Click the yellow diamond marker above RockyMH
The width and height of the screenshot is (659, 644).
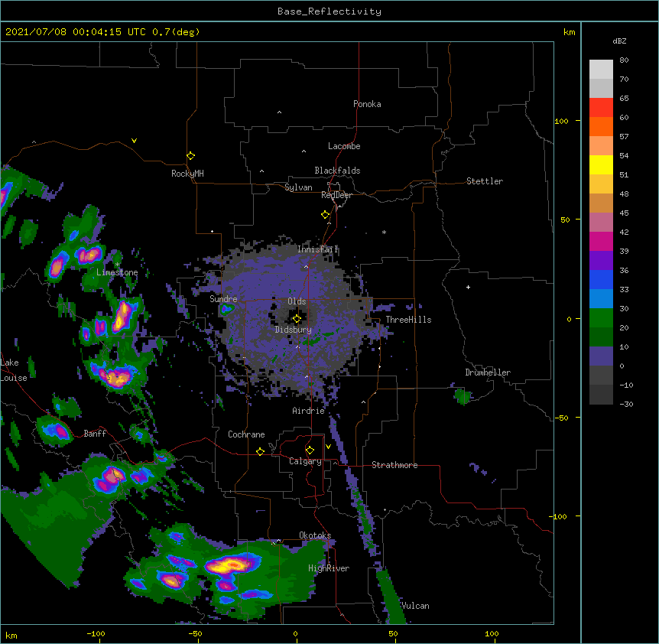[x=190, y=156]
